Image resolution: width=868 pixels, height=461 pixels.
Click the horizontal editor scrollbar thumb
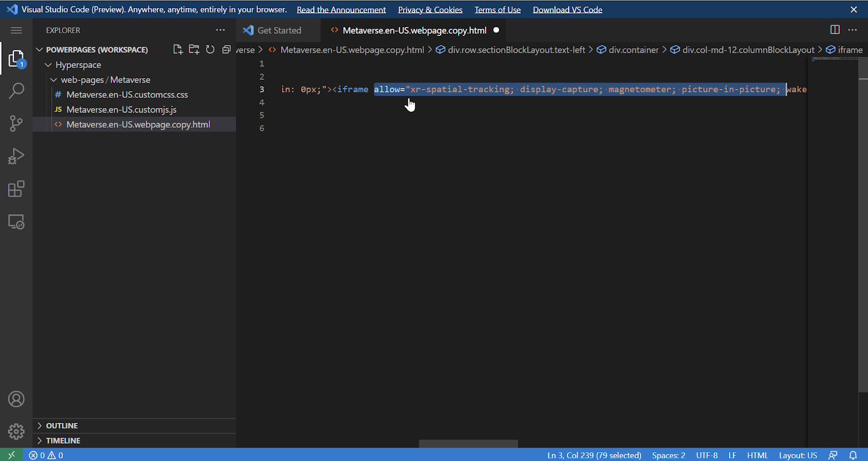(x=468, y=444)
